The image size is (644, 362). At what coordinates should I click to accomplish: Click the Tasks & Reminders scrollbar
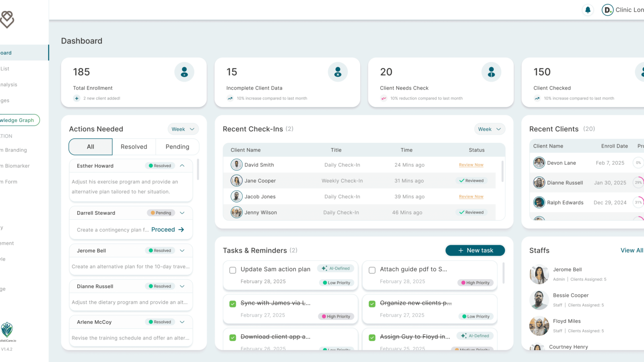[x=503, y=273]
